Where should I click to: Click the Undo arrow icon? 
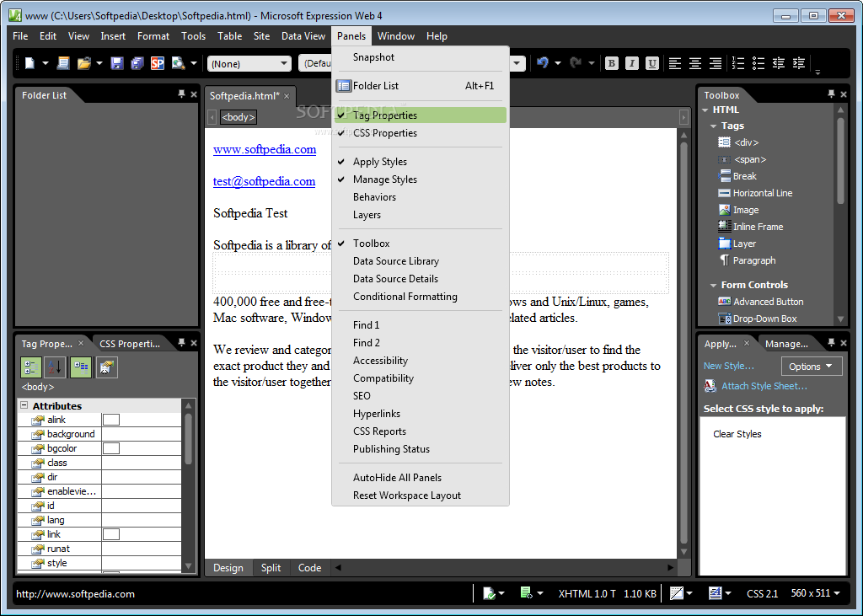[543, 62]
